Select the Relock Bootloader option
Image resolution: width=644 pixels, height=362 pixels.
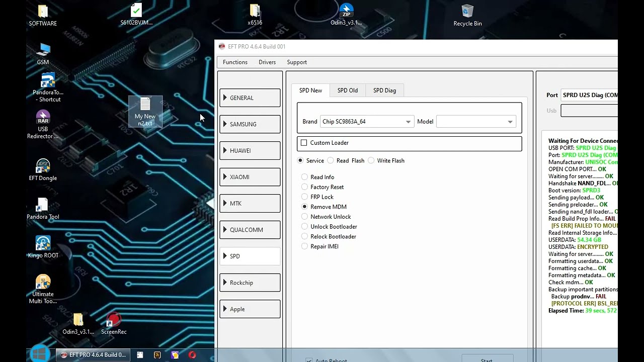(x=304, y=236)
